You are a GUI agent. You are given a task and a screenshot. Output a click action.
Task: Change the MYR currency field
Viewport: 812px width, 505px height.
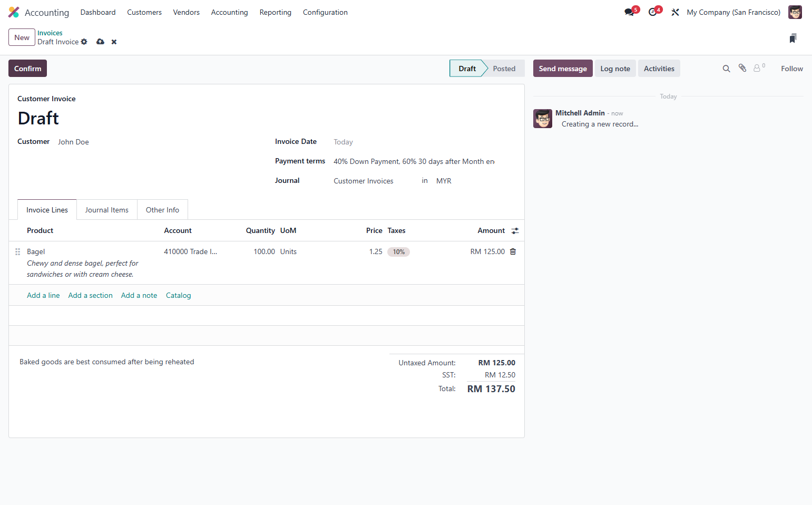coord(466,181)
